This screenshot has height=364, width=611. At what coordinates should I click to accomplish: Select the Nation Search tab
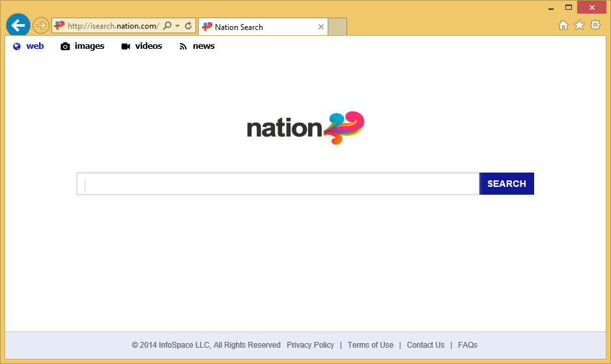pyautogui.click(x=263, y=27)
